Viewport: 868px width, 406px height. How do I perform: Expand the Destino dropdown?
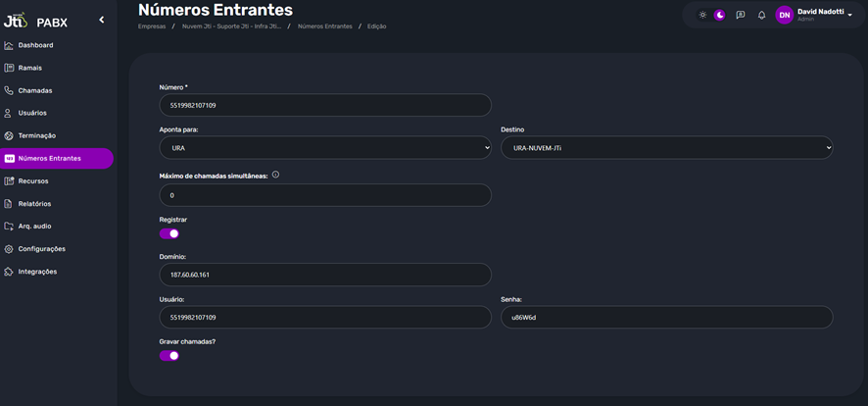pos(666,148)
